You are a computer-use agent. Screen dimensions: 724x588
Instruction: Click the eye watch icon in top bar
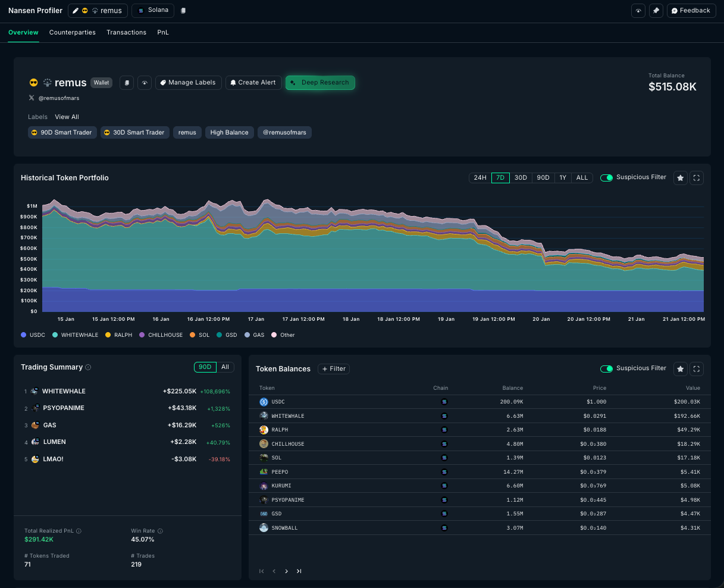(x=638, y=11)
